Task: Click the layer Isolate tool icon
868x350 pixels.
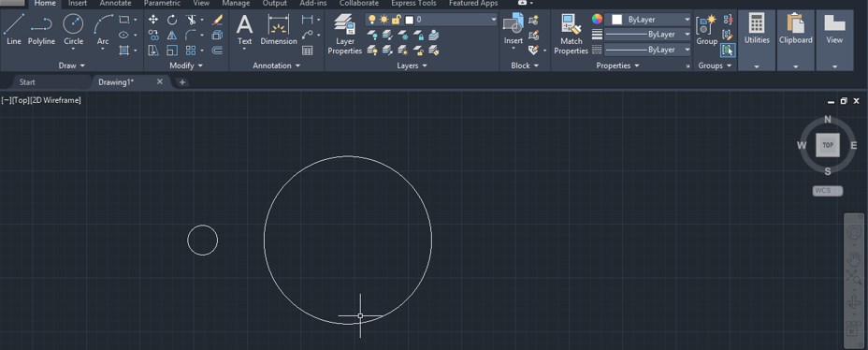Action: 387,35
